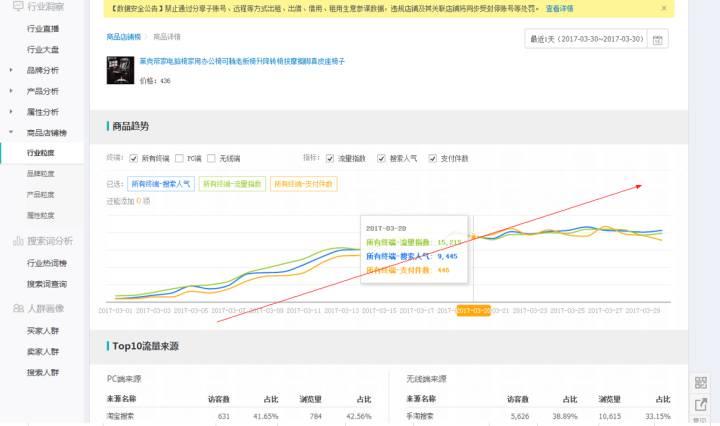
Task: Open 买家人群 in the sidebar
Action: (x=43, y=331)
